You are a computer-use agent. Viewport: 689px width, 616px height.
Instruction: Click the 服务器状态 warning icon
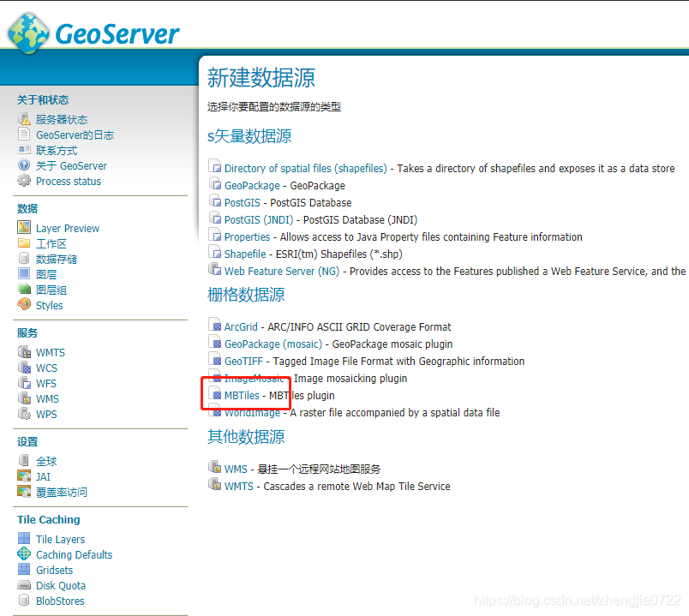[24, 119]
